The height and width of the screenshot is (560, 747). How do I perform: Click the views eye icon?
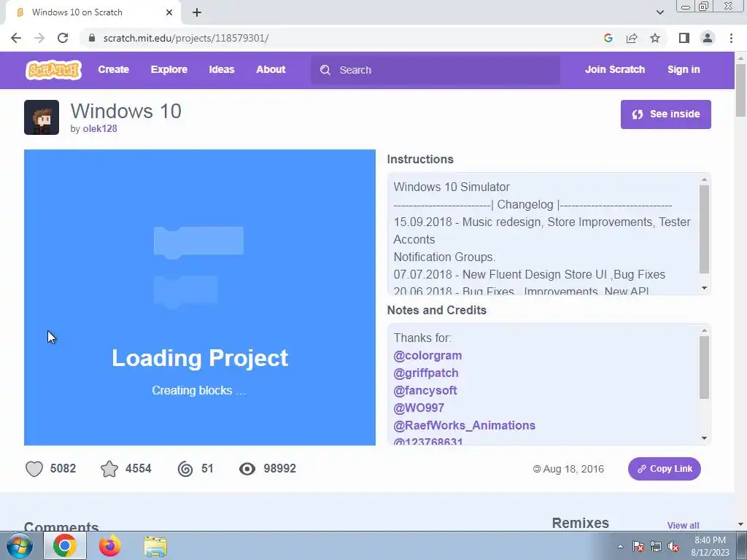click(247, 469)
